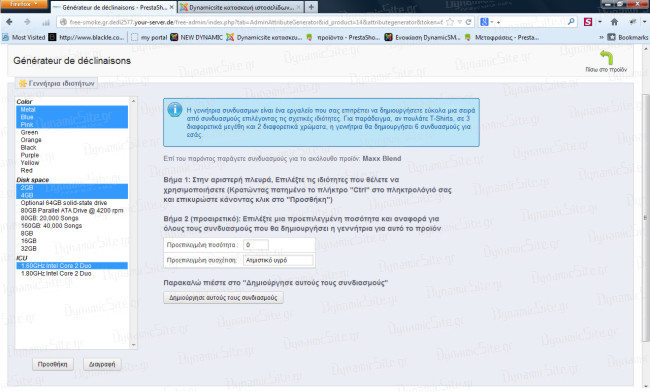The width and height of the screenshot is (650, 392).
Task: Click the blue info icon in the notice box
Action: tap(175, 110)
